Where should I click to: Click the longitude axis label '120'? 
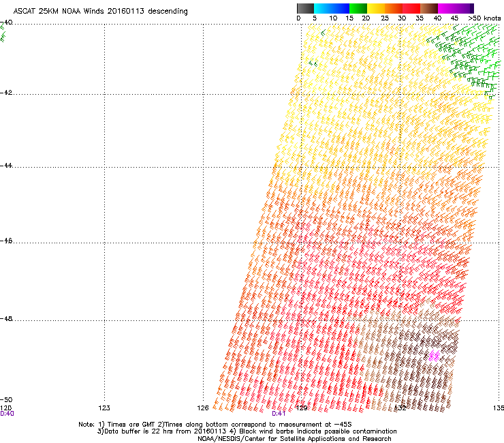pos(5,408)
